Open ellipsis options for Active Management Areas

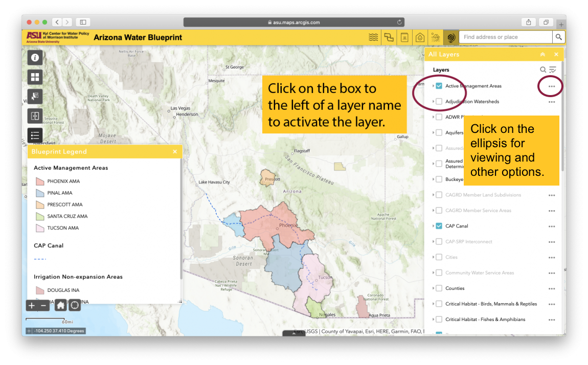[x=552, y=86]
